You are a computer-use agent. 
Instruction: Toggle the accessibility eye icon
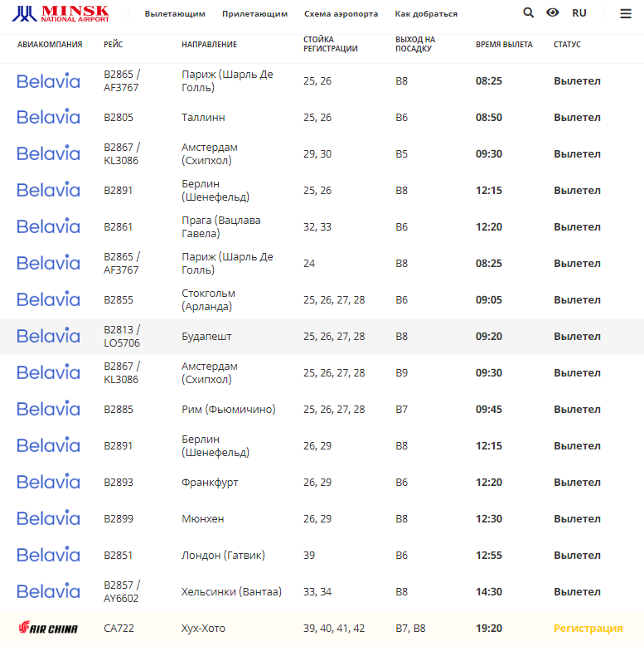coord(553,13)
